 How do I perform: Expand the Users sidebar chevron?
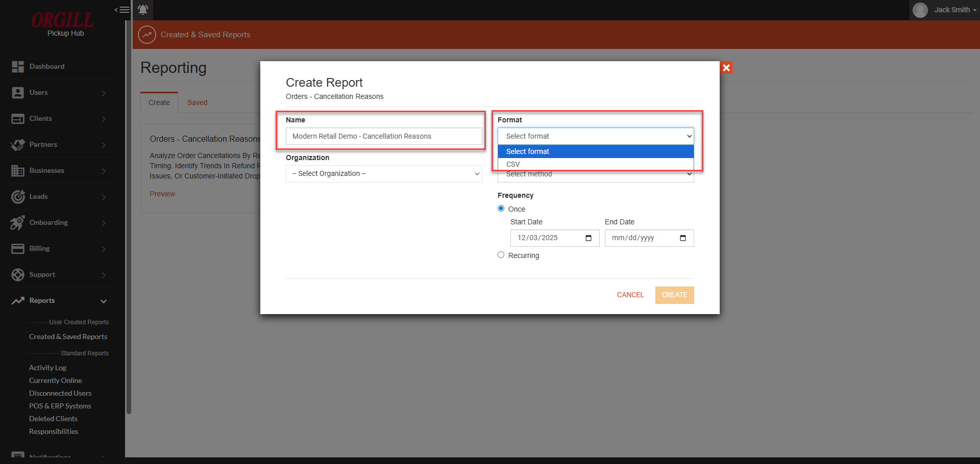coord(104,93)
